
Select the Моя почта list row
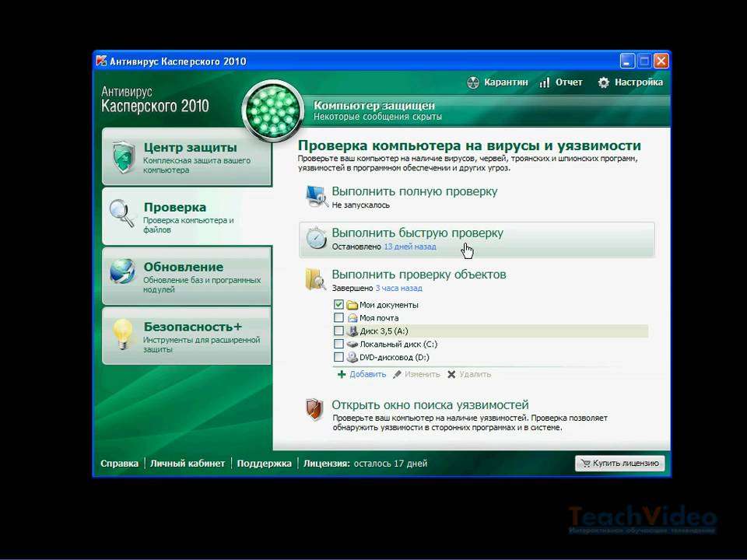pos(491,317)
